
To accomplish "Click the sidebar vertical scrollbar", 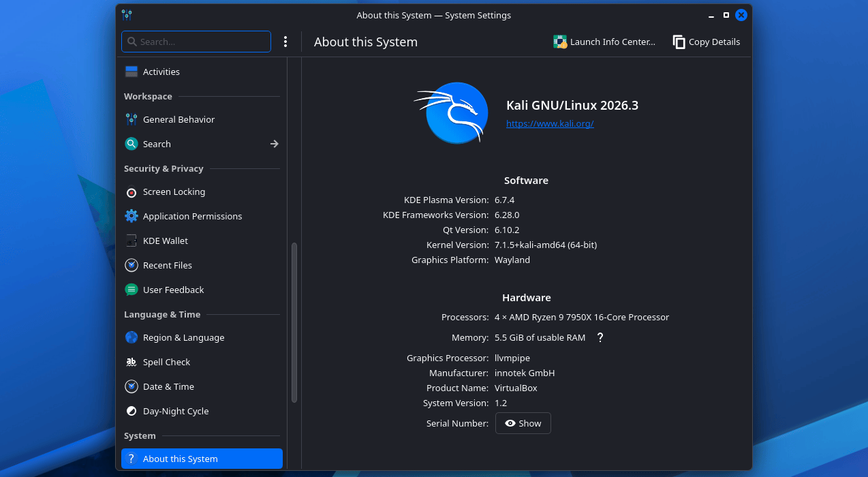I will (x=294, y=322).
